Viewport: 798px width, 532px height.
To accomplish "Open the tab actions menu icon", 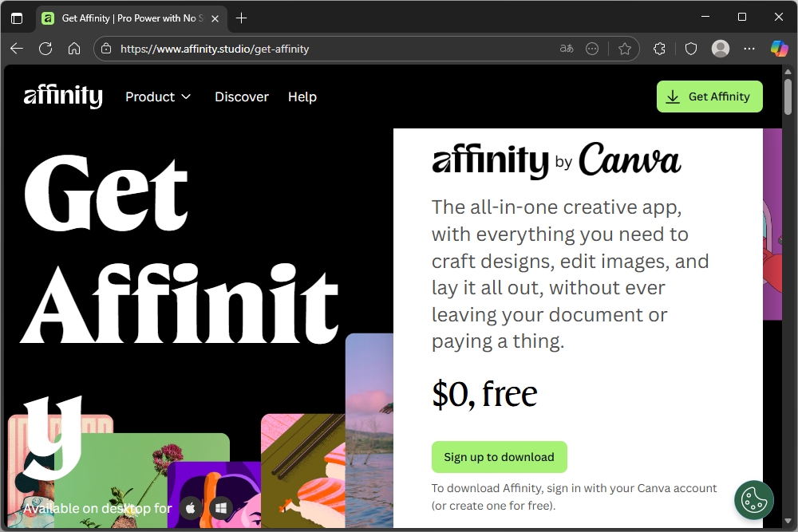I will (x=17, y=18).
